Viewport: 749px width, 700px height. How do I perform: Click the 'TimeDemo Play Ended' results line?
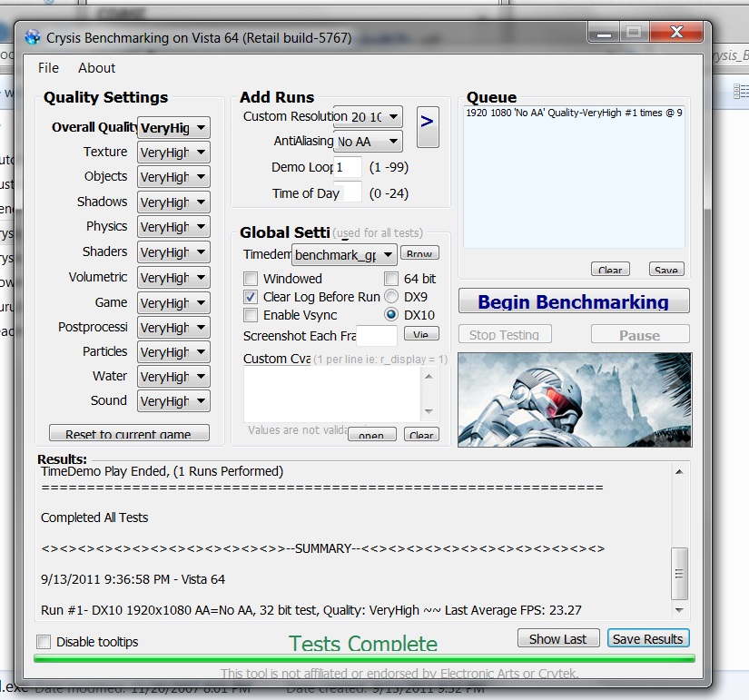(x=162, y=471)
